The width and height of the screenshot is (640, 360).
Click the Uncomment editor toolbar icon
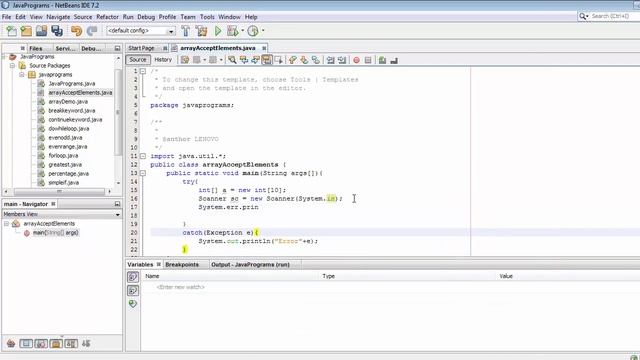point(394,60)
